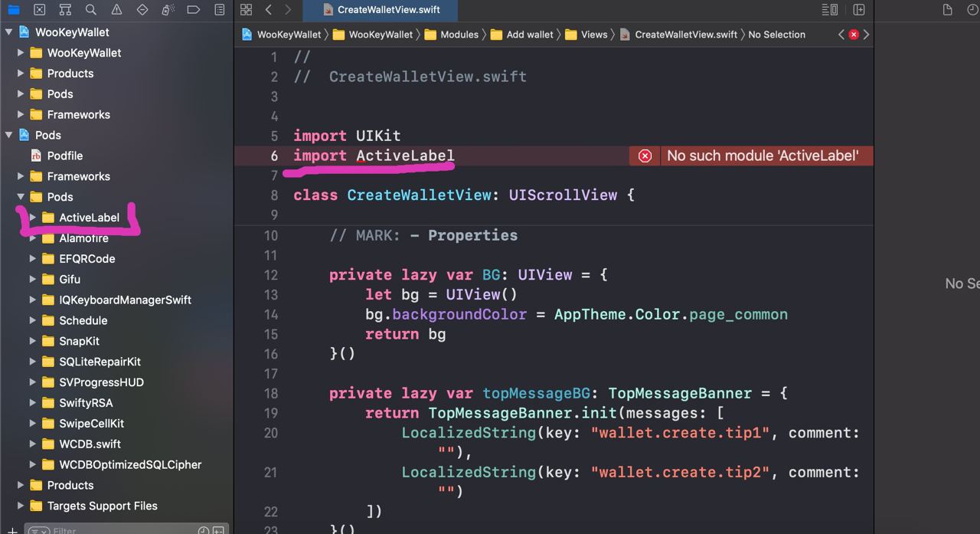This screenshot has width=980, height=534.
Task: Expand the WooKeyWallet subfolder
Action: 21,53
